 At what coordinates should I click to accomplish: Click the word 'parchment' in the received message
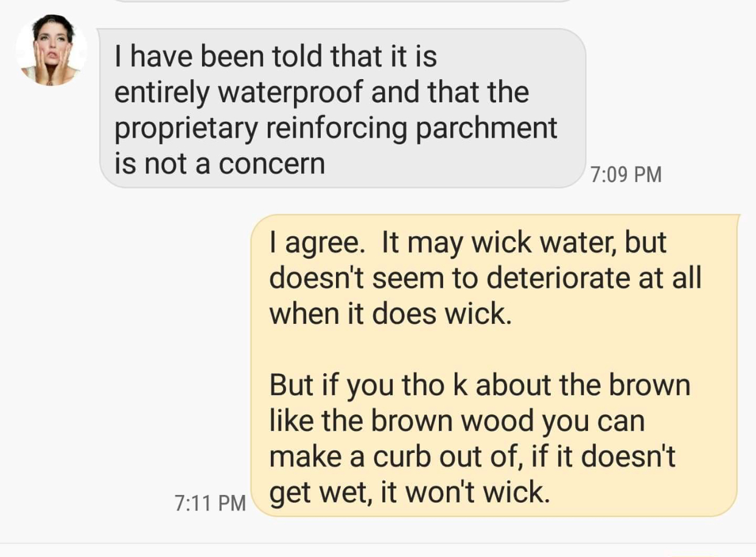tap(486, 129)
